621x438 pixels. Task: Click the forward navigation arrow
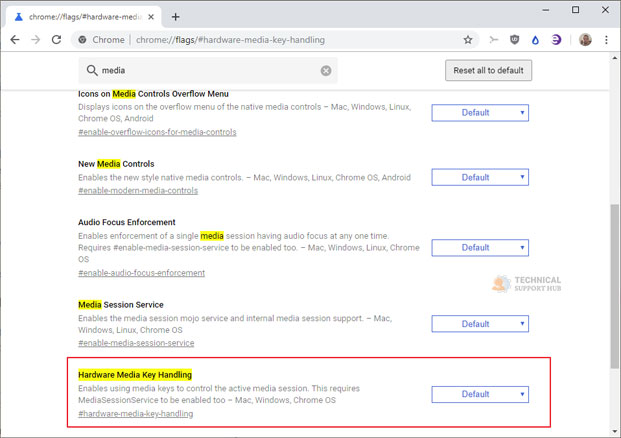pyautogui.click(x=36, y=40)
